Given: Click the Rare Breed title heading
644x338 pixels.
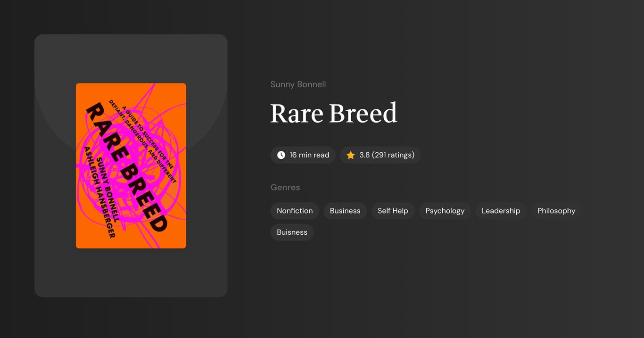Looking at the screenshot, I should (x=333, y=113).
